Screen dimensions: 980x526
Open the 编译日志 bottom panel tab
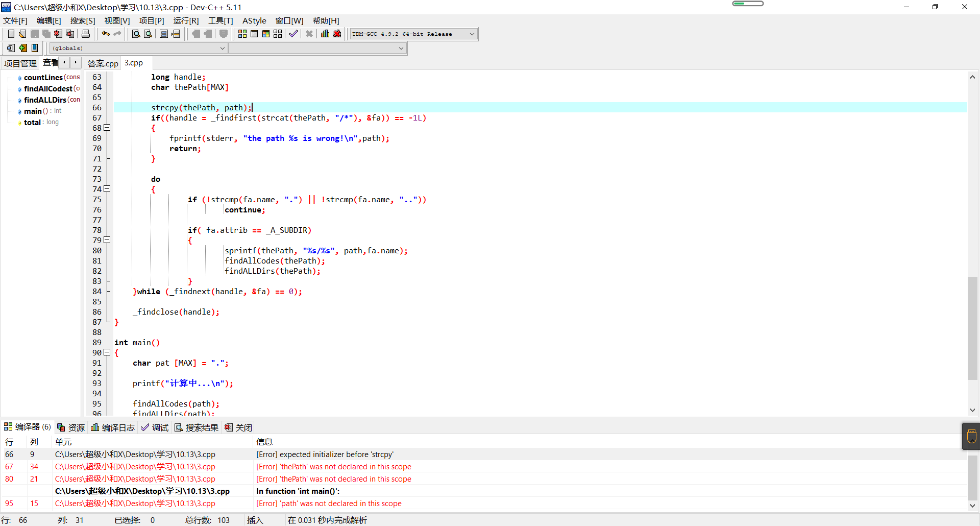coord(113,427)
